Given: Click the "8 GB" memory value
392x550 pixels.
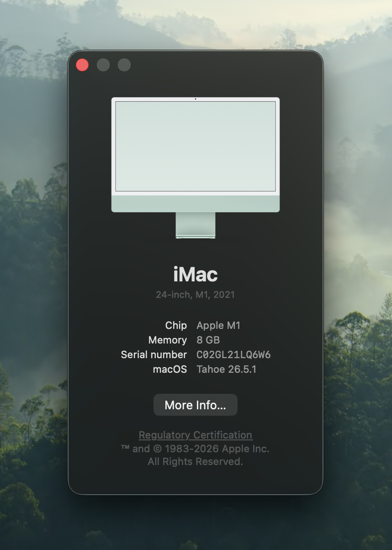Looking at the screenshot, I should (x=208, y=340).
